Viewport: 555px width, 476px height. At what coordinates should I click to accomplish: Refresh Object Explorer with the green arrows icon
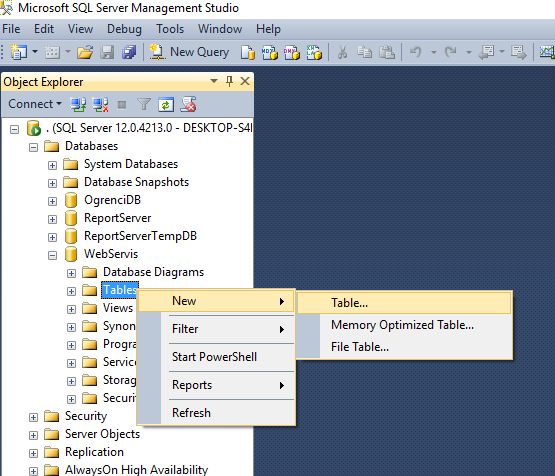coord(166,105)
